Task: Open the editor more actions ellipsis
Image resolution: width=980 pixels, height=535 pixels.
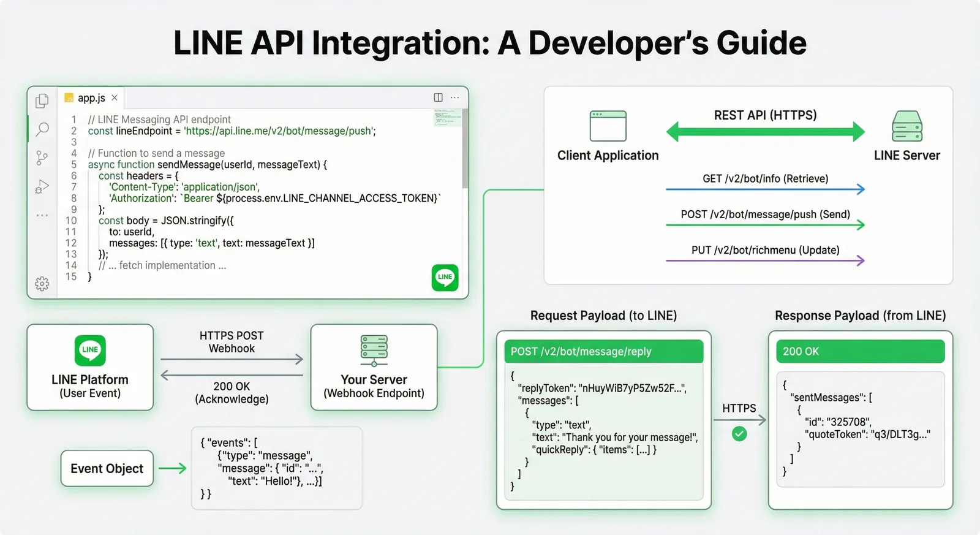Action: pyautogui.click(x=454, y=97)
